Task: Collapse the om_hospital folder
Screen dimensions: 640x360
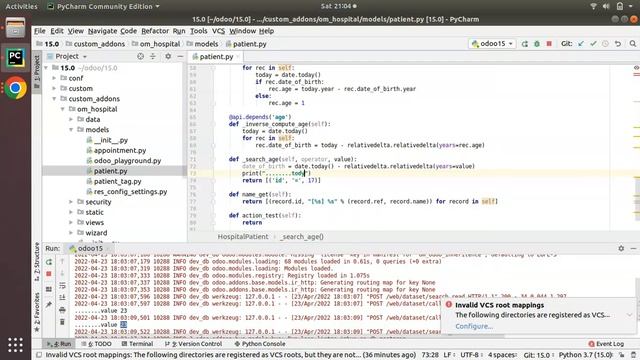Action: [x=63, y=109]
